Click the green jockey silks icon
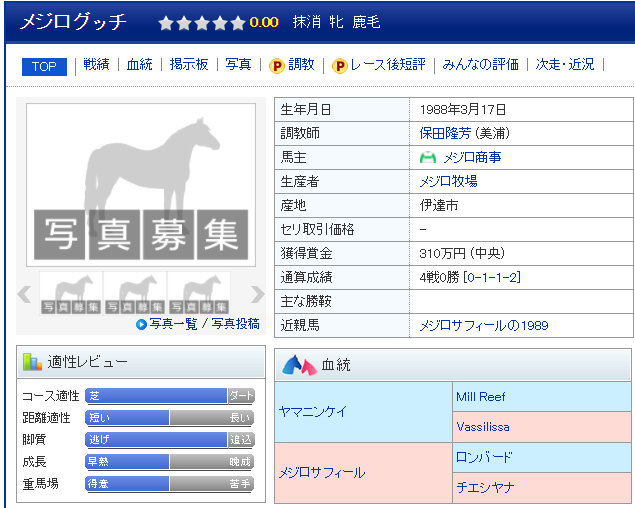 (x=428, y=157)
